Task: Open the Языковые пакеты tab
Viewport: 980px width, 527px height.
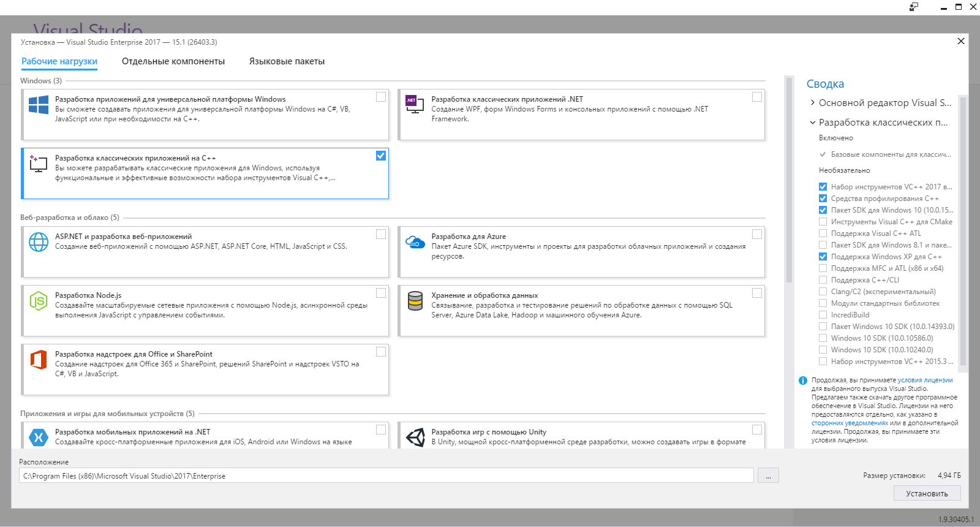Action: (x=287, y=61)
